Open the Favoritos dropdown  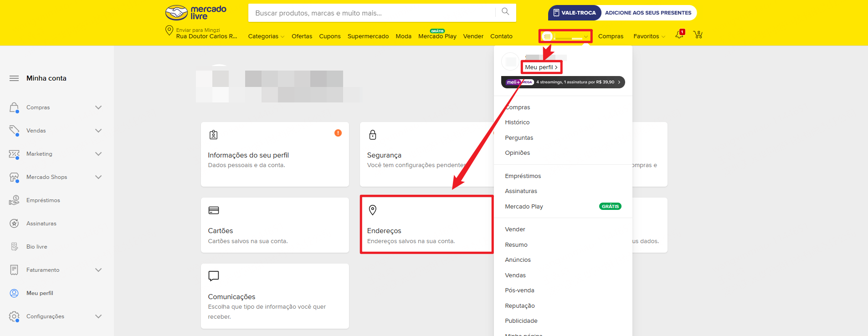649,36
